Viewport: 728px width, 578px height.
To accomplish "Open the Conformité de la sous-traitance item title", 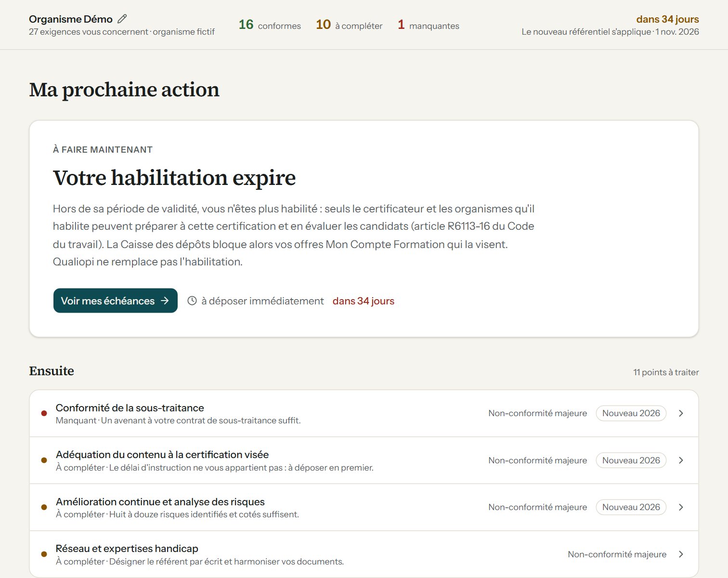I will pos(130,408).
